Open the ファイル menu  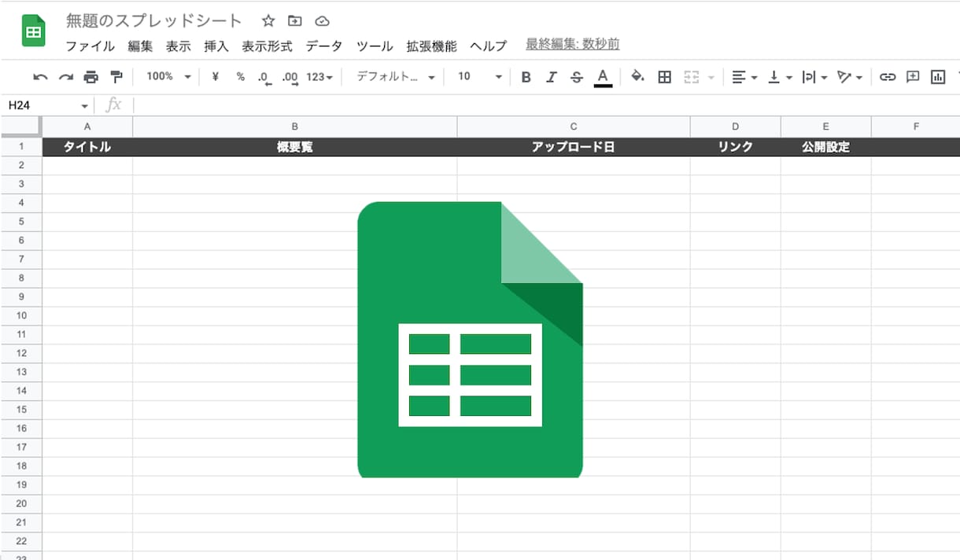[x=90, y=46]
